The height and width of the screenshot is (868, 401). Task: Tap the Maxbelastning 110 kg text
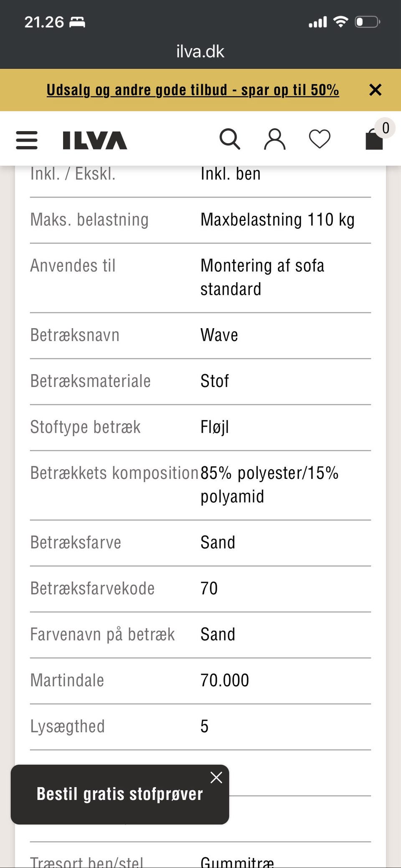(x=277, y=220)
